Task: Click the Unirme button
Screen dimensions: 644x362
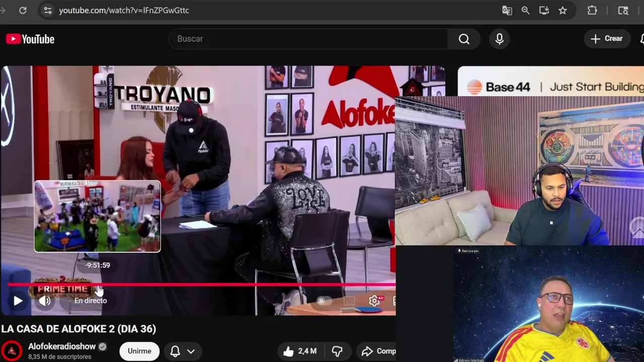Action: coord(139,351)
